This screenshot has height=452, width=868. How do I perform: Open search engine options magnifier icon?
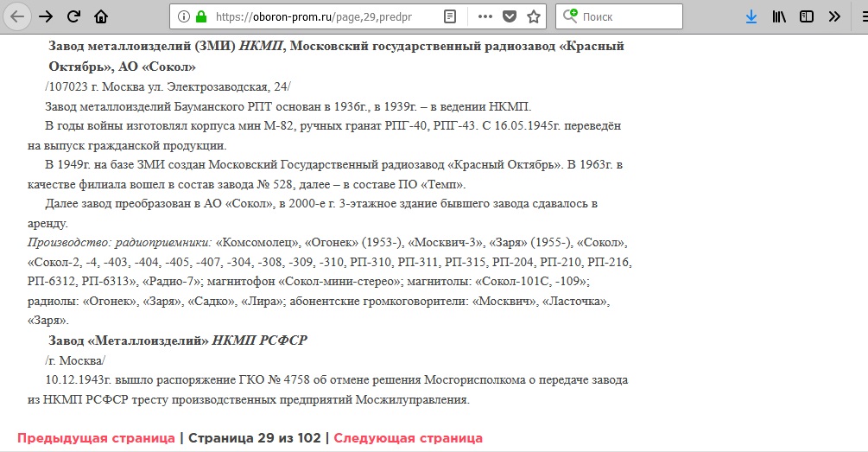tap(571, 16)
